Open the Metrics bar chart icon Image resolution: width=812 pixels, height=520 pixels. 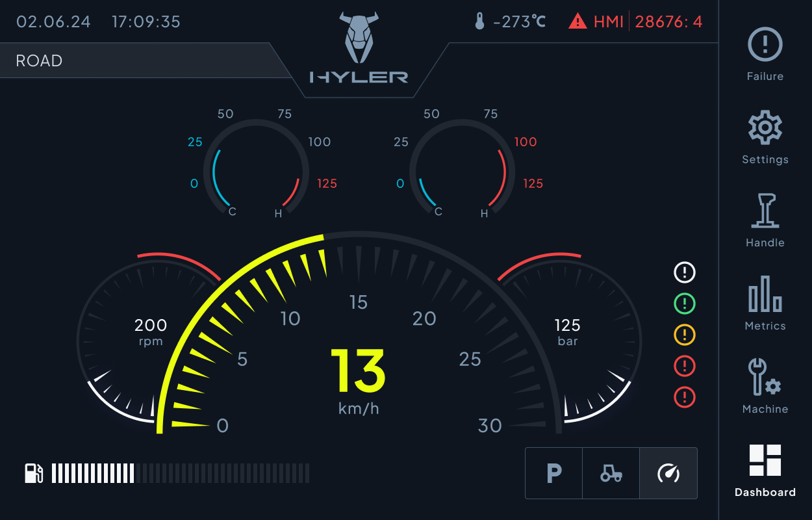pyautogui.click(x=765, y=294)
